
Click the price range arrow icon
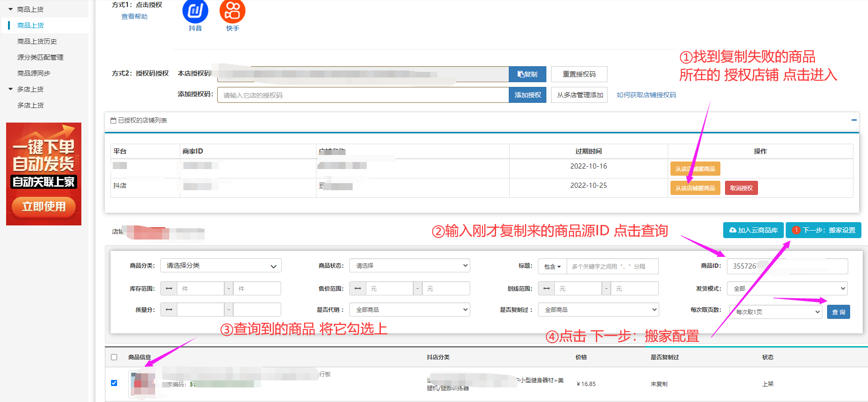[x=357, y=288]
